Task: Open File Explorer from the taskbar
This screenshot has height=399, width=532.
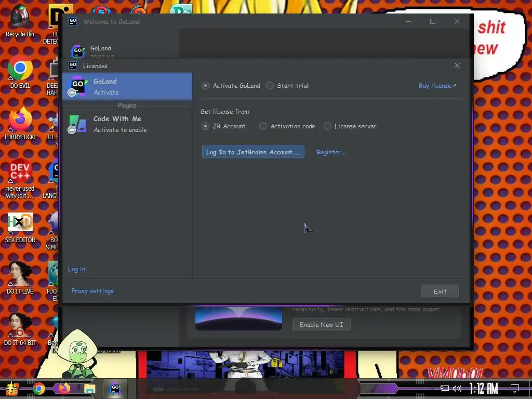Action: coord(89,389)
